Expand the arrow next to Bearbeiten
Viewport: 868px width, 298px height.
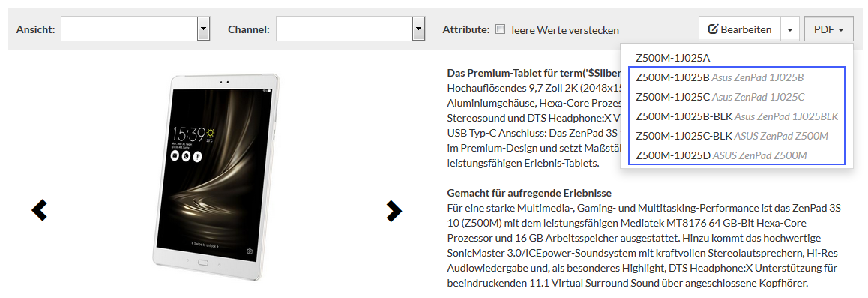pos(790,29)
